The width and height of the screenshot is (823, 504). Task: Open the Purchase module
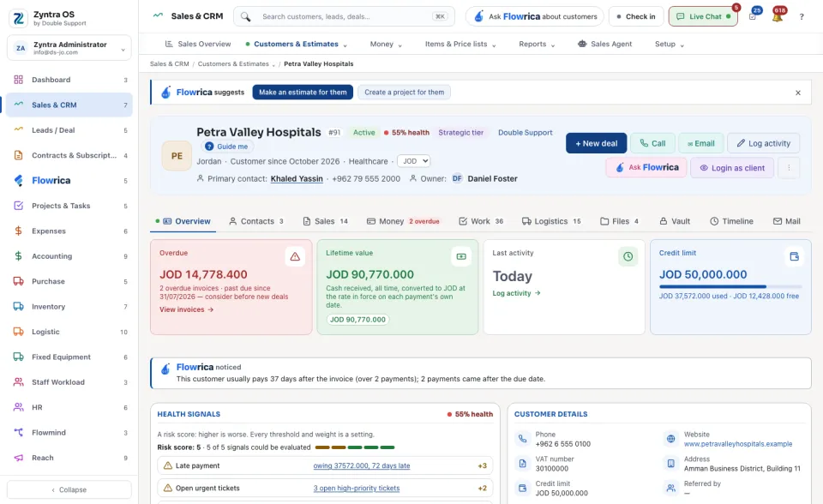69,281
